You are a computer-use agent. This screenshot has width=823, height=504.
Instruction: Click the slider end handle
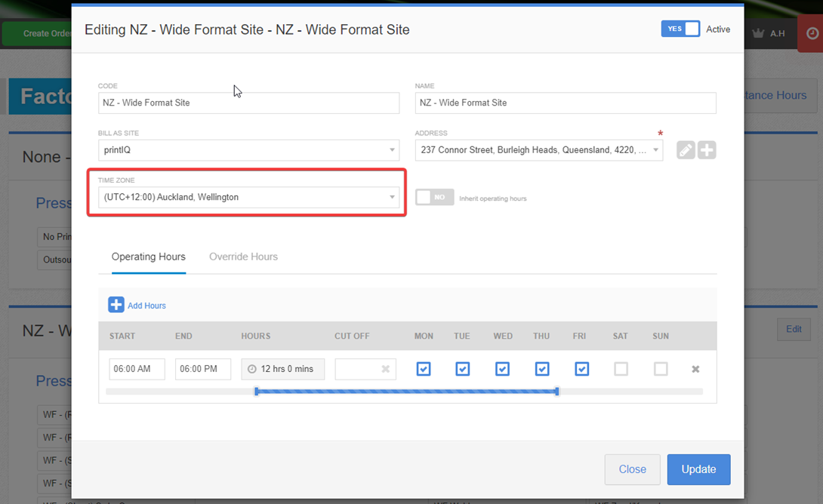[x=557, y=392]
